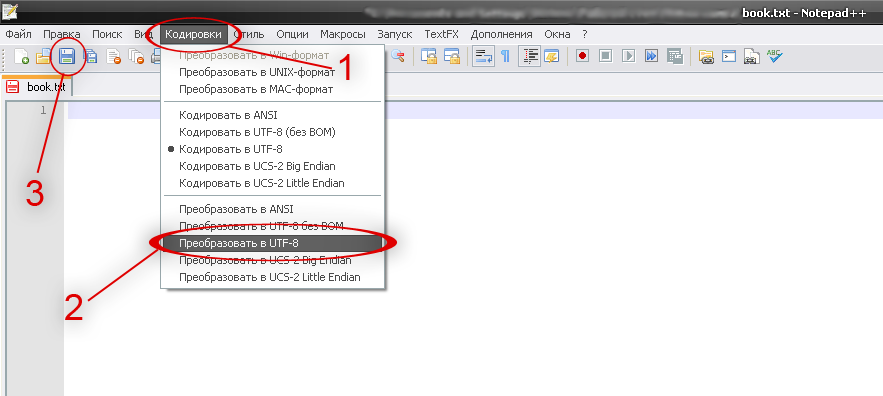The height and width of the screenshot is (396, 883).
Task: Expand the Макросы menu
Action: coord(342,34)
